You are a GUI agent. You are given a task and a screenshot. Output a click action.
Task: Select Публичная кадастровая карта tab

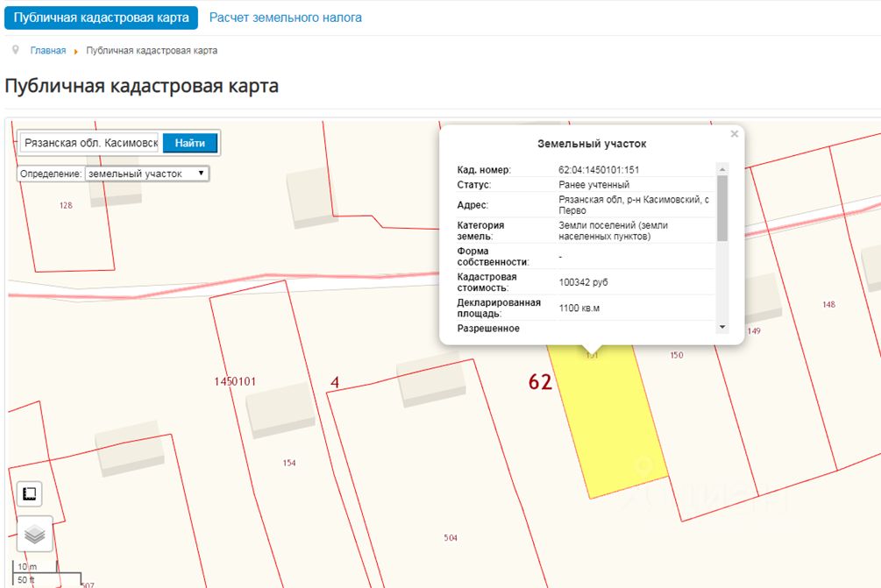pyautogui.click(x=101, y=18)
